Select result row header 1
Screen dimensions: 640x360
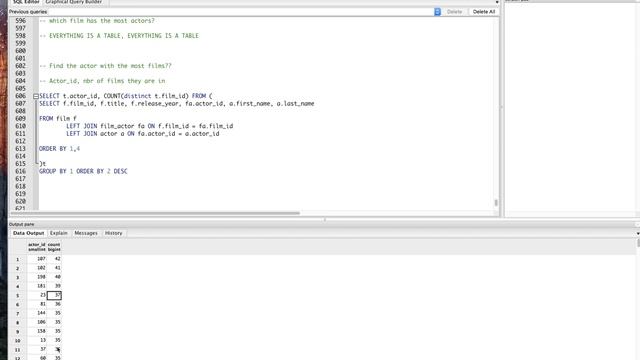[x=18, y=259]
